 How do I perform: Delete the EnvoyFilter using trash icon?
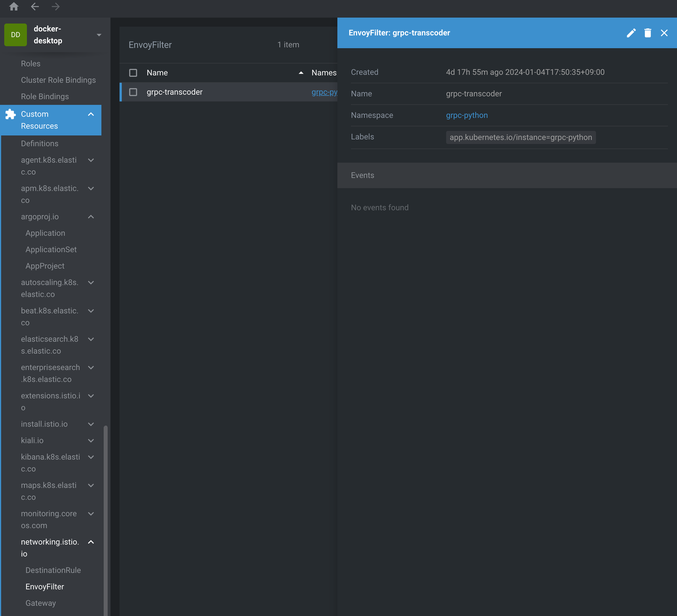pos(648,33)
